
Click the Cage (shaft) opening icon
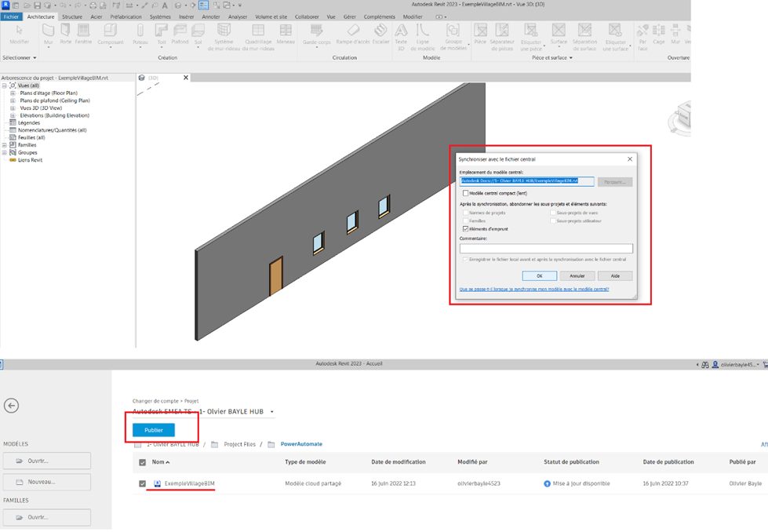point(659,31)
